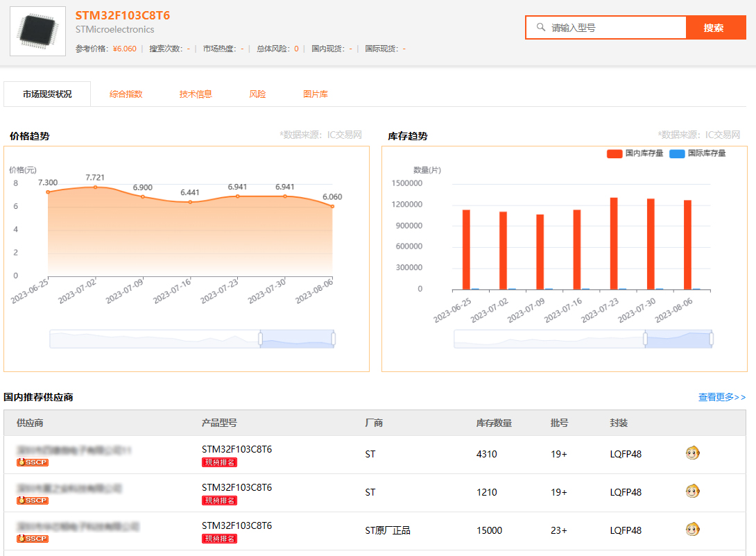Click the right handle of the price trend zoom slider
756x556 pixels.
pyautogui.click(x=333, y=339)
